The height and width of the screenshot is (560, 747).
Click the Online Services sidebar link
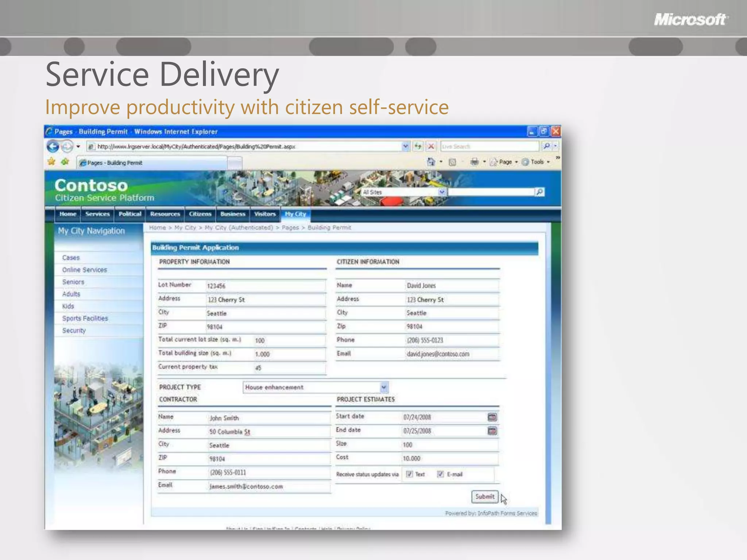pos(85,270)
